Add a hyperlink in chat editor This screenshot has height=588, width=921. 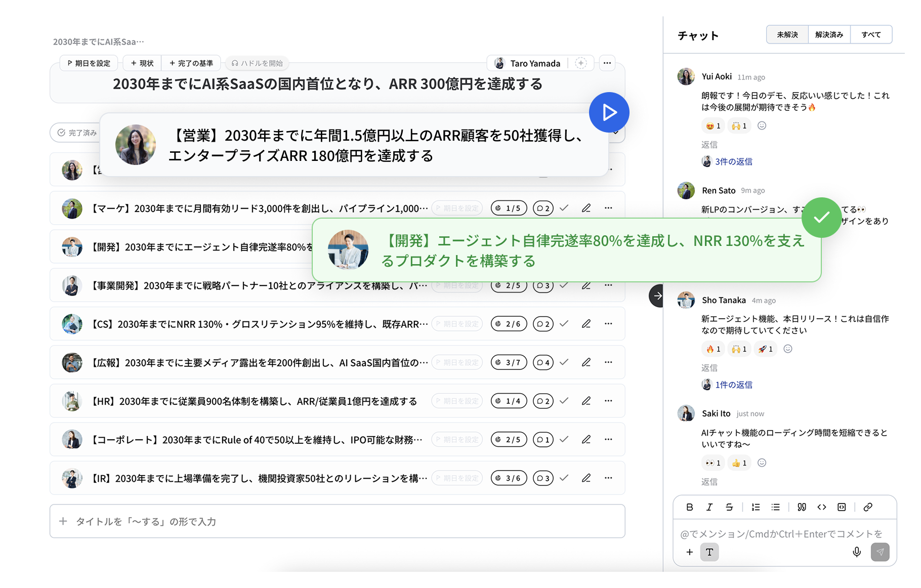(x=868, y=507)
